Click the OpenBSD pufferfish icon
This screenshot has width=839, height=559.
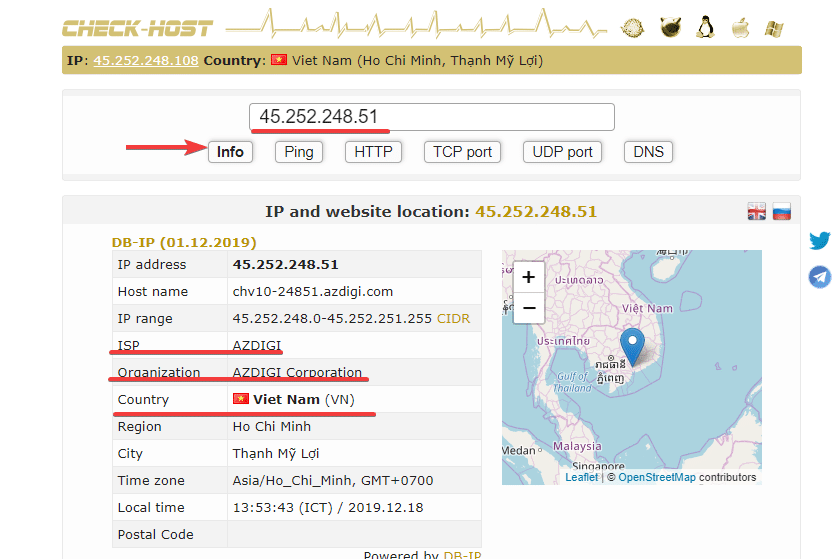click(x=633, y=27)
